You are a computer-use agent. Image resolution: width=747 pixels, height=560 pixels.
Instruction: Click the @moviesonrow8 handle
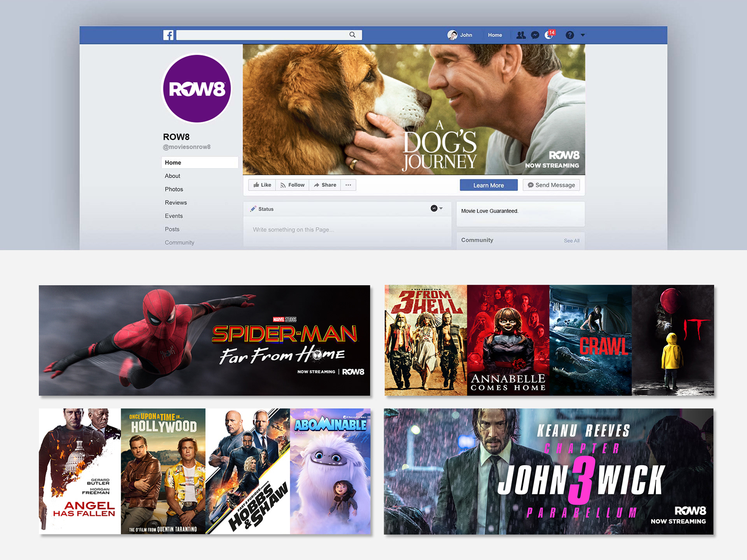point(187,147)
